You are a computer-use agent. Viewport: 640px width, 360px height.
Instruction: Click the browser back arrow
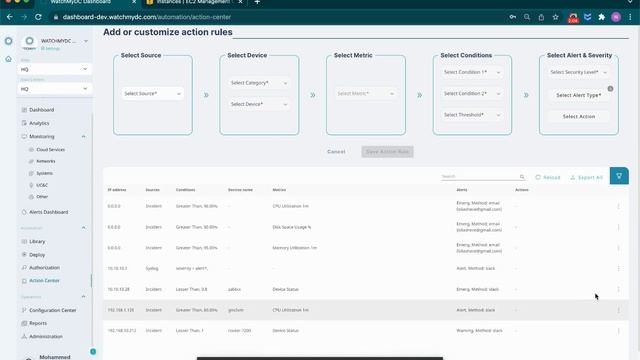pyautogui.click(x=10, y=17)
